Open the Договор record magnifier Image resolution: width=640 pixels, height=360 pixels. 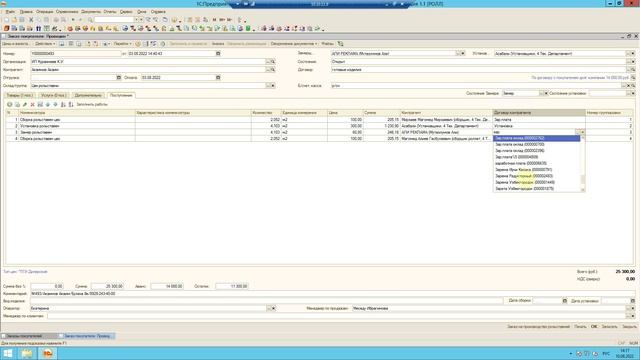(x=633, y=70)
